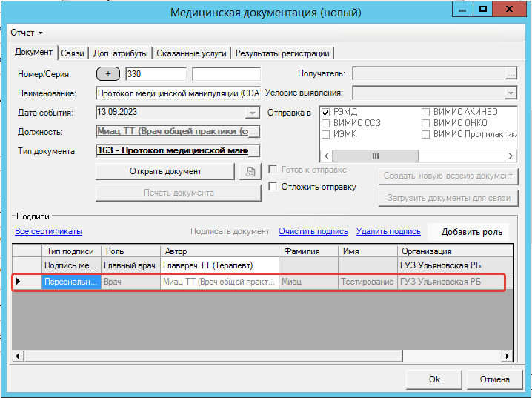Click Загрузить документы для связи button

(448, 198)
